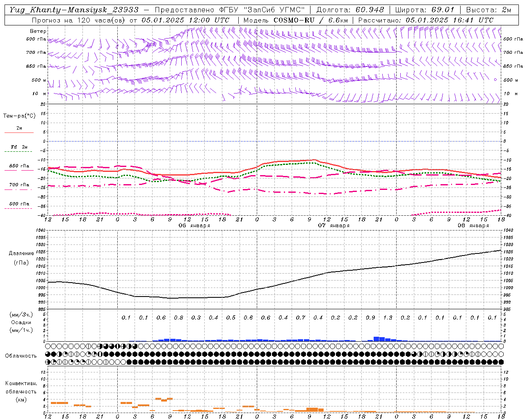Viewport: 525px width, 420px height.
Task: Click the '0.9' precipitation value
Action: click(370, 317)
